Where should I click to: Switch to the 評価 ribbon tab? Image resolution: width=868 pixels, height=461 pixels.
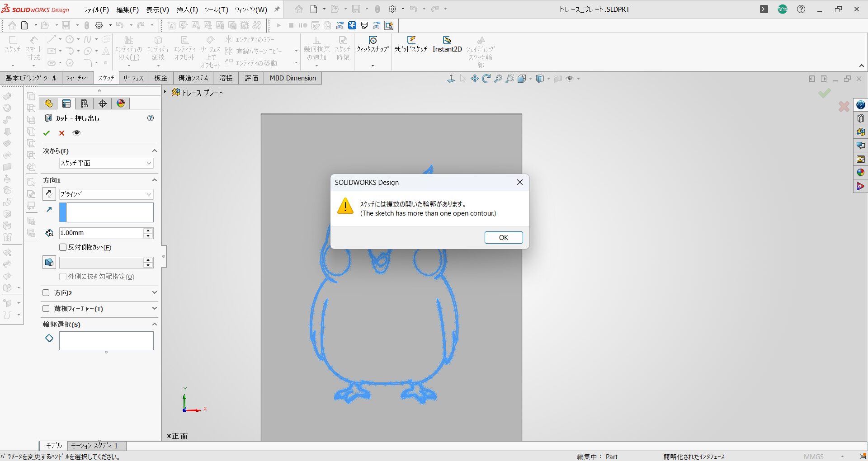(x=251, y=78)
